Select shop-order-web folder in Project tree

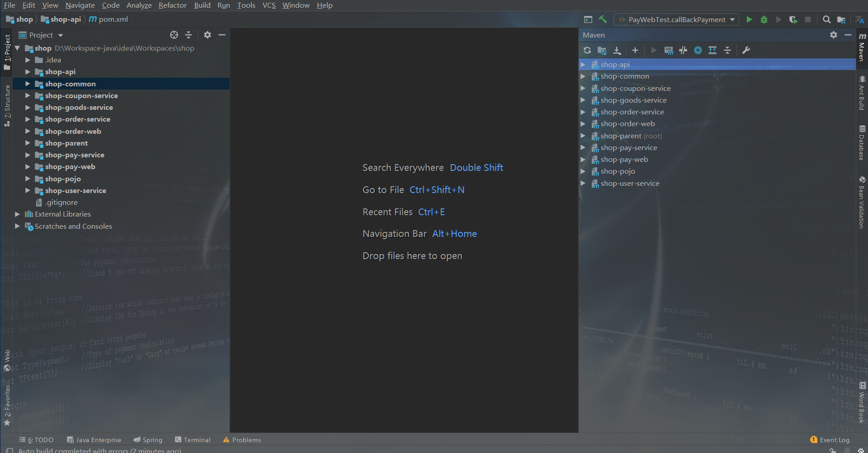73,132
